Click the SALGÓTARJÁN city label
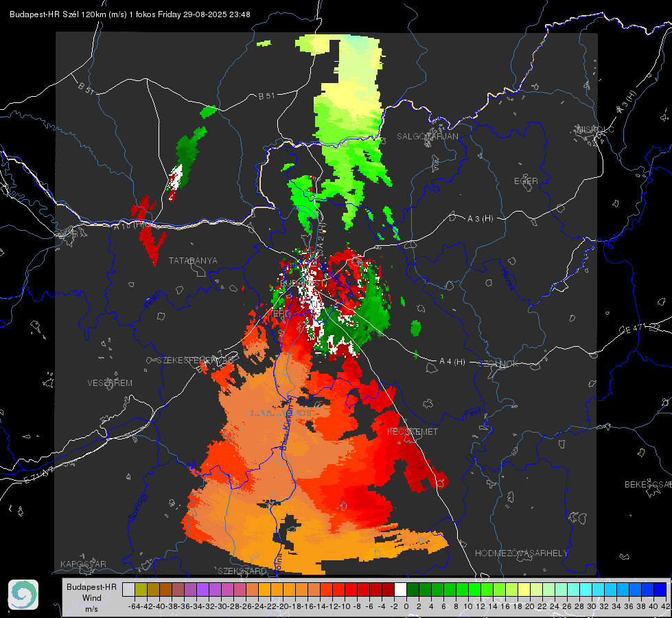 point(427,137)
